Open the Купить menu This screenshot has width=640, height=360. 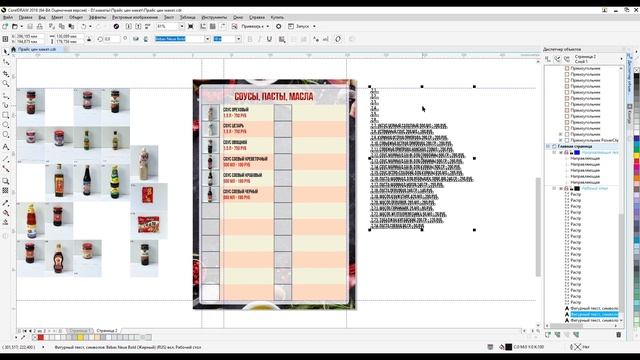click(x=277, y=18)
